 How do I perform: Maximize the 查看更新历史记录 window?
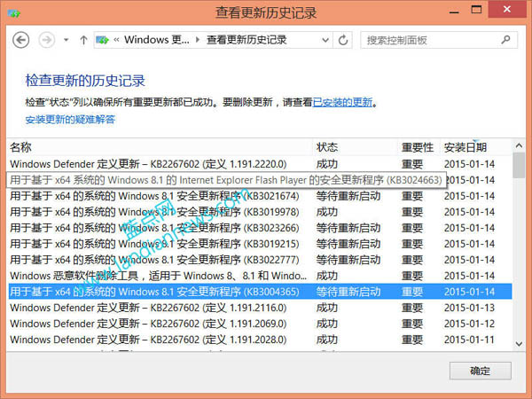tap(477, 10)
